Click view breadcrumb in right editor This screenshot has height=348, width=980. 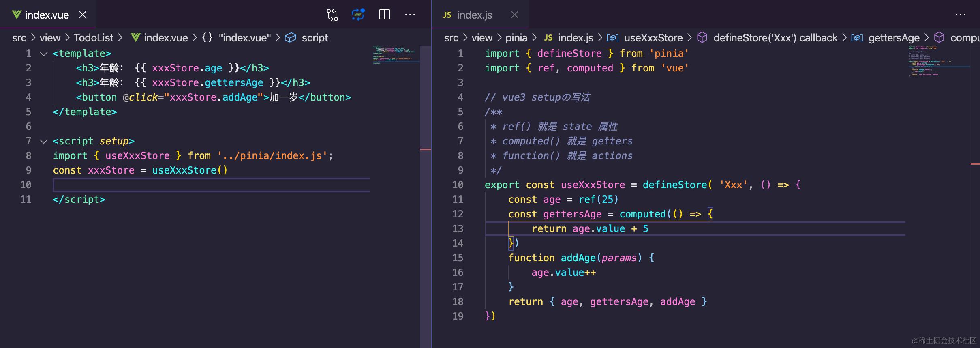pos(482,38)
